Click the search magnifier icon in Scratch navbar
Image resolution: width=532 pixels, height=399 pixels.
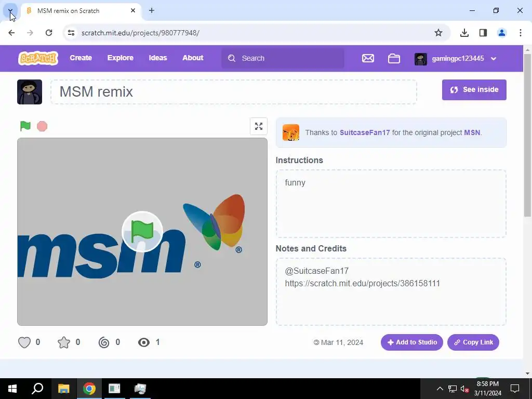point(232,58)
